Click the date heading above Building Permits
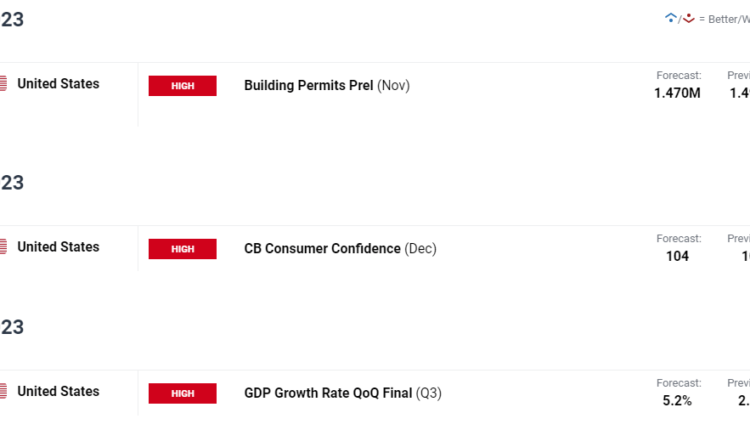750x430 pixels. 12,20
